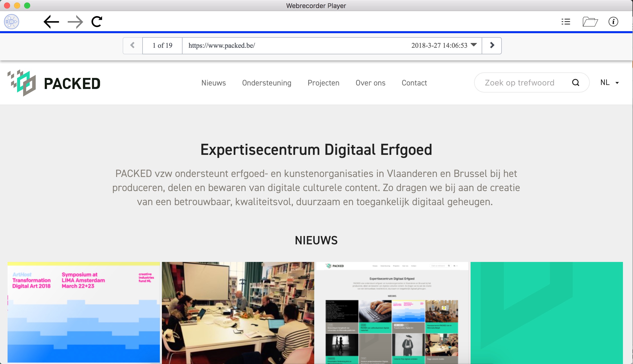Expand the capture timestamp dropdown
Screen dimensions: 633x364
pyautogui.click(x=474, y=45)
